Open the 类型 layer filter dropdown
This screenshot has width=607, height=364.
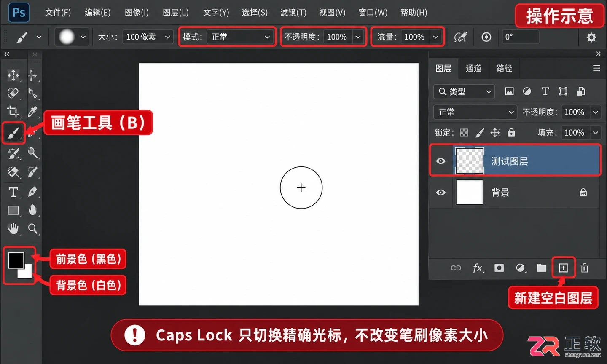(x=464, y=91)
